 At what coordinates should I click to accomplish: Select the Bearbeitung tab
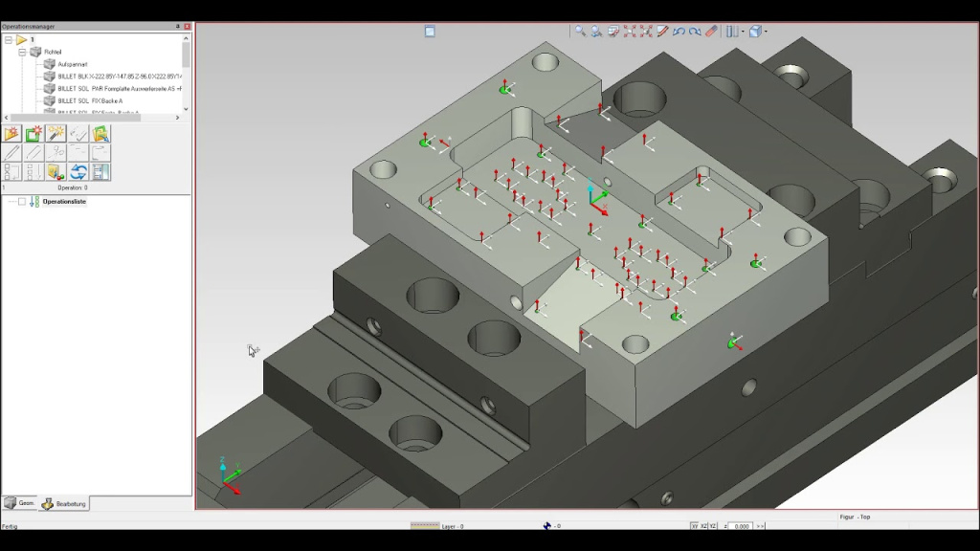(x=64, y=503)
